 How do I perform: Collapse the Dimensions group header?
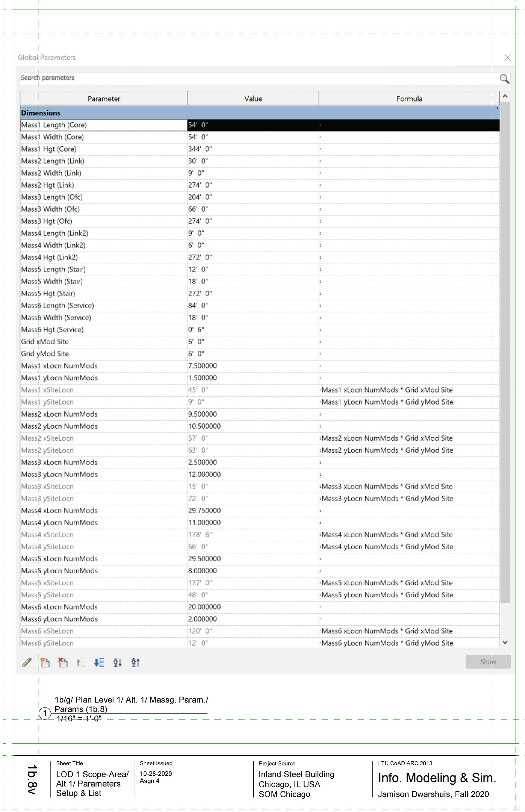tap(40, 113)
